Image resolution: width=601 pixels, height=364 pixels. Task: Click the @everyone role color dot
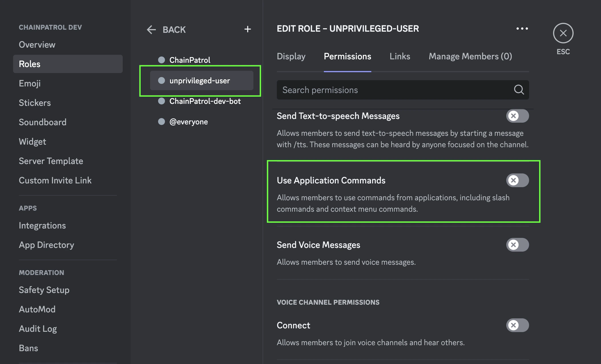click(x=162, y=122)
